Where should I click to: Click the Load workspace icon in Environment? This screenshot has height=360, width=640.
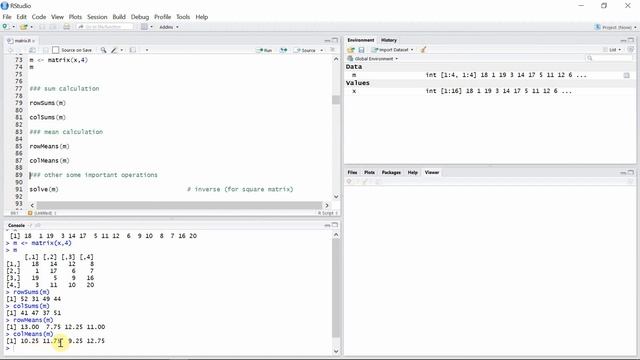pyautogui.click(x=351, y=50)
